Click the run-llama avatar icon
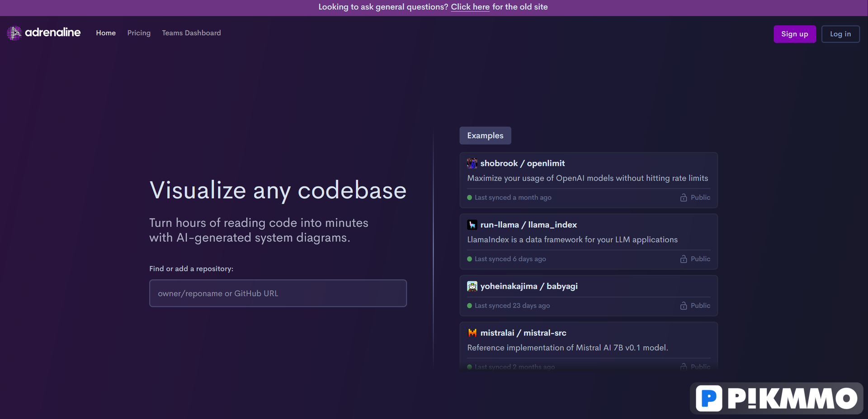The width and height of the screenshot is (868, 419). click(x=472, y=225)
